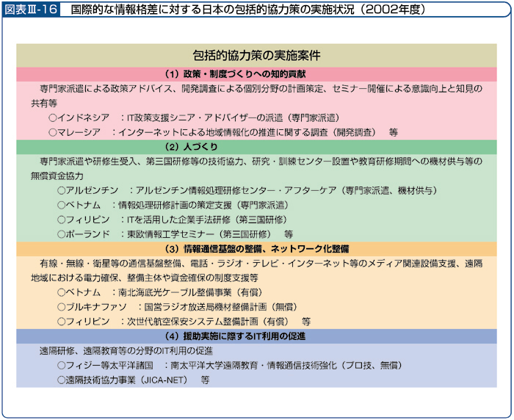The height and width of the screenshot is (420, 514).
Task: Click the ブルキナファソ entry line
Action: [178, 307]
